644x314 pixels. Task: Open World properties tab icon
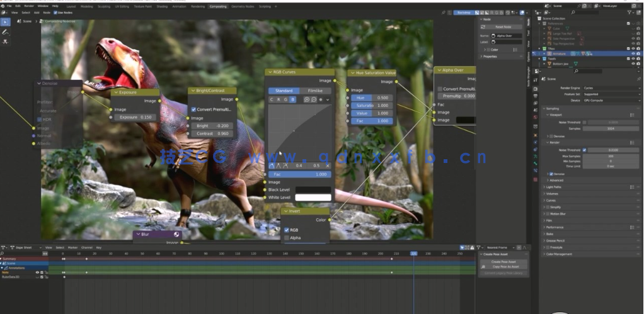tap(535, 117)
